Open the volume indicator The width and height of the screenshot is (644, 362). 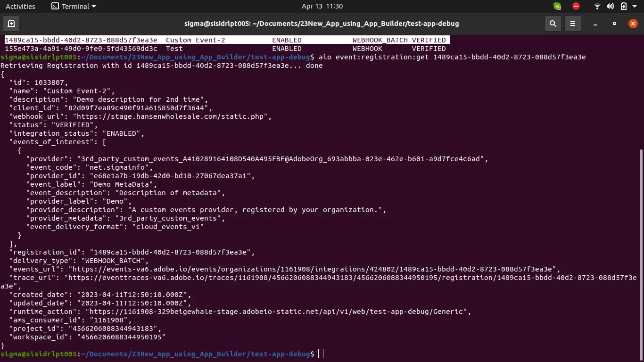click(x=610, y=6)
